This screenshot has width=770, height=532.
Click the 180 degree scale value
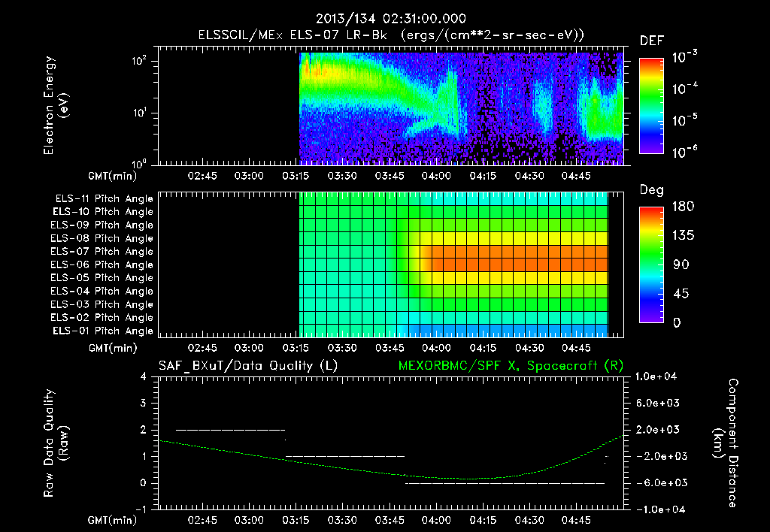pos(683,206)
